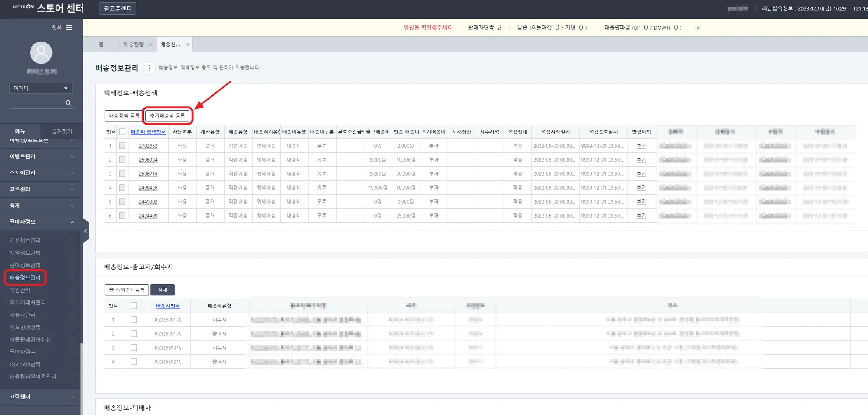
Task: Click the sidebar search input field
Action: 37,103
